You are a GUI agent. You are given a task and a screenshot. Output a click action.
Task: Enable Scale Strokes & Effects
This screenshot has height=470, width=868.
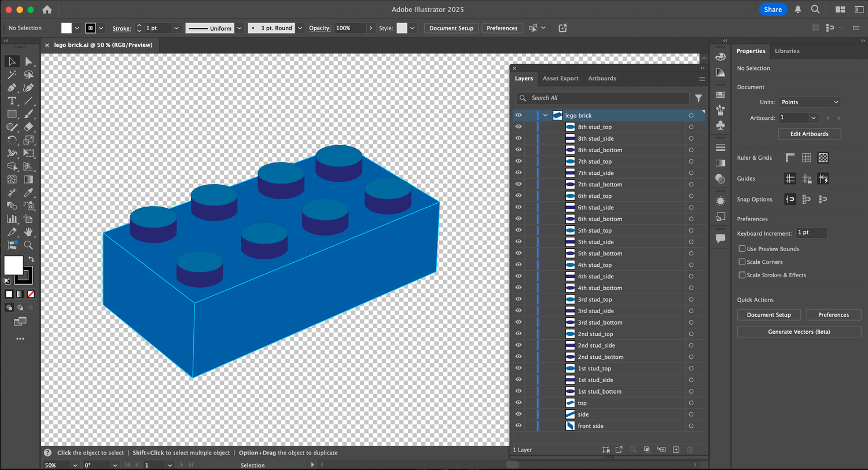[x=742, y=276]
